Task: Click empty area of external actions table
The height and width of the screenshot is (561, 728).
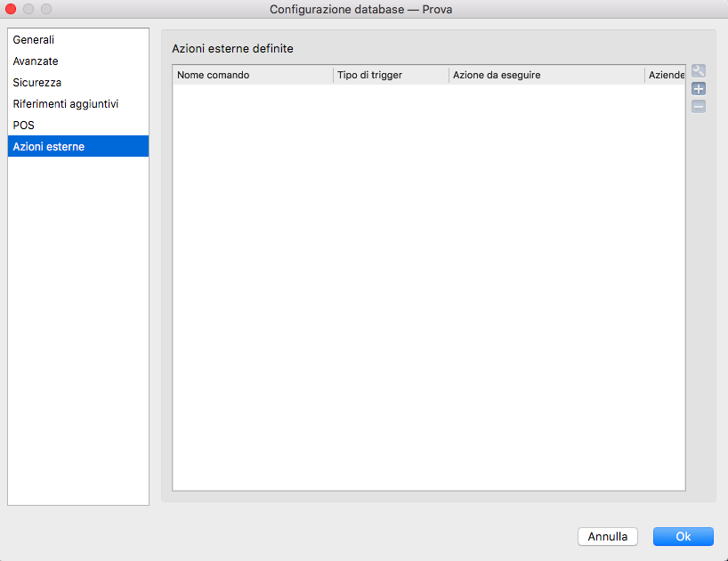Action: point(427,285)
